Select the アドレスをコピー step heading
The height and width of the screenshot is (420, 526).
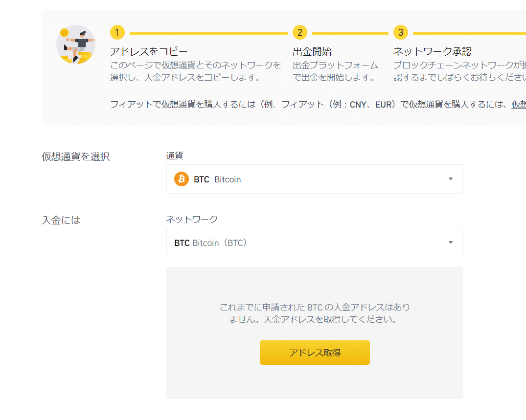149,52
